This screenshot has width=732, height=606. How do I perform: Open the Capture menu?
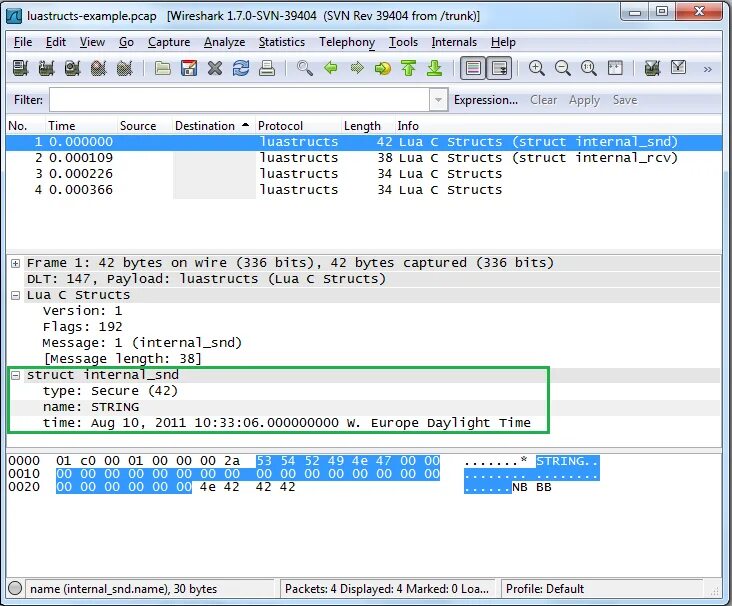click(x=169, y=42)
